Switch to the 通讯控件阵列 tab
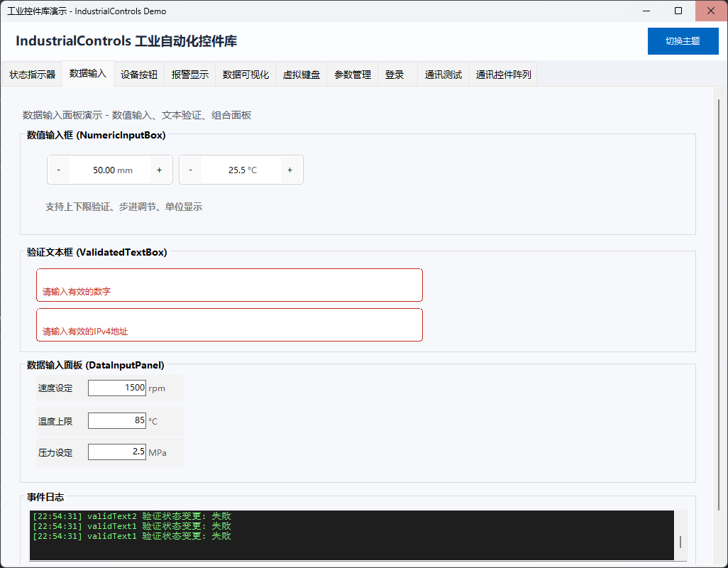The image size is (728, 568). [x=503, y=75]
